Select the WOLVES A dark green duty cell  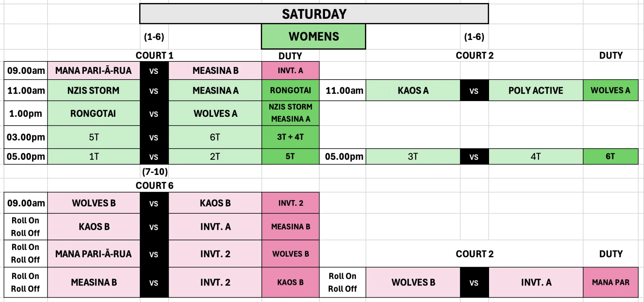[610, 91]
